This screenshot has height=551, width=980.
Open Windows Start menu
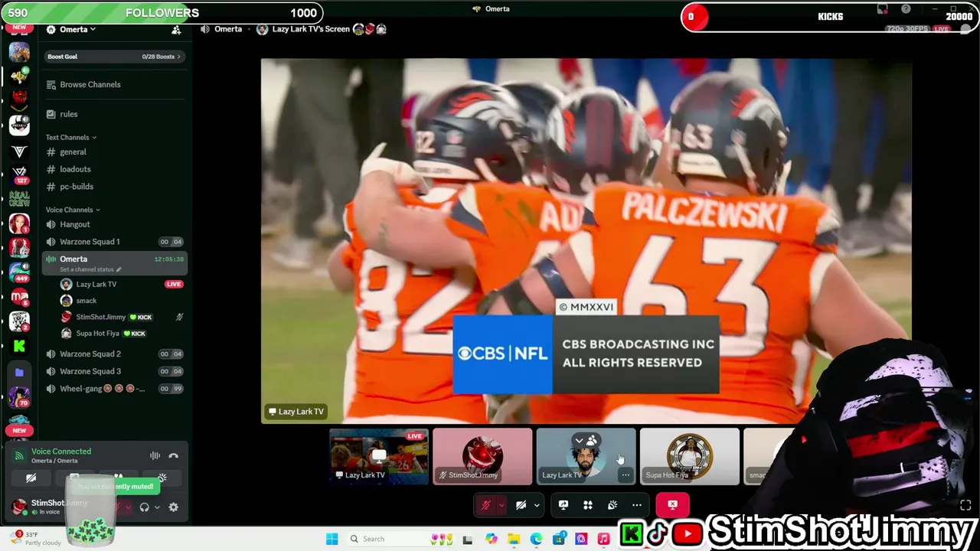(x=332, y=539)
